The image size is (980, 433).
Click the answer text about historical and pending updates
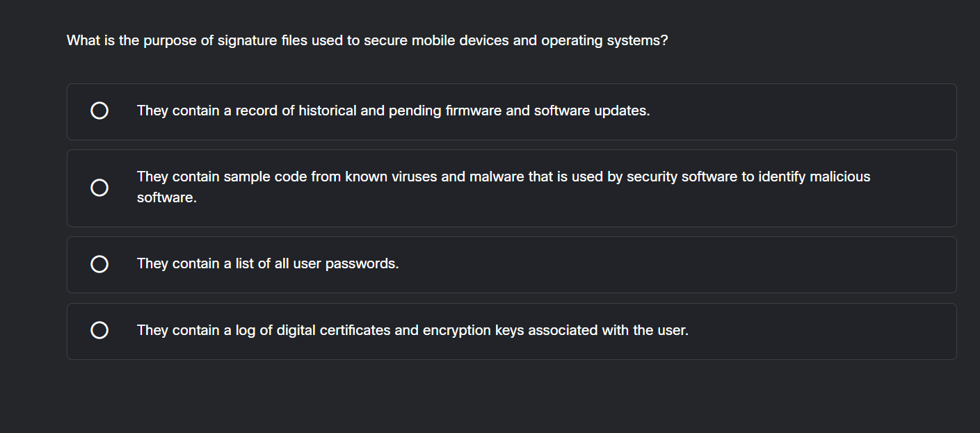pos(393,111)
